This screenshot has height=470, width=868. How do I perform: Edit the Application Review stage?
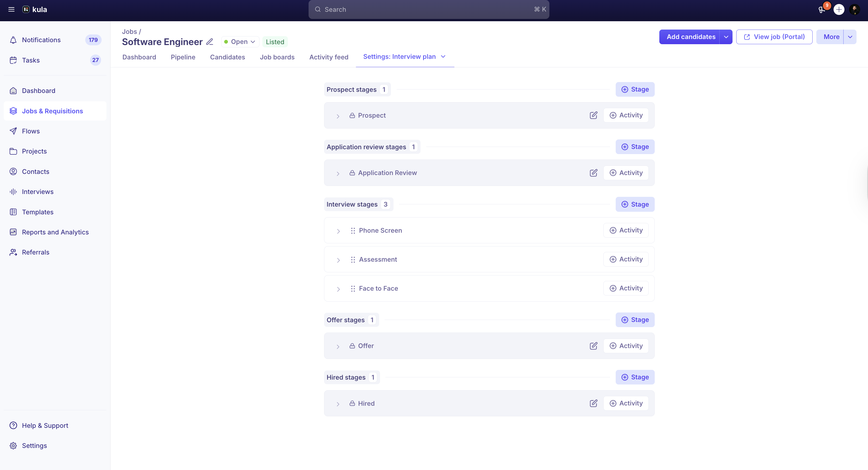593,173
